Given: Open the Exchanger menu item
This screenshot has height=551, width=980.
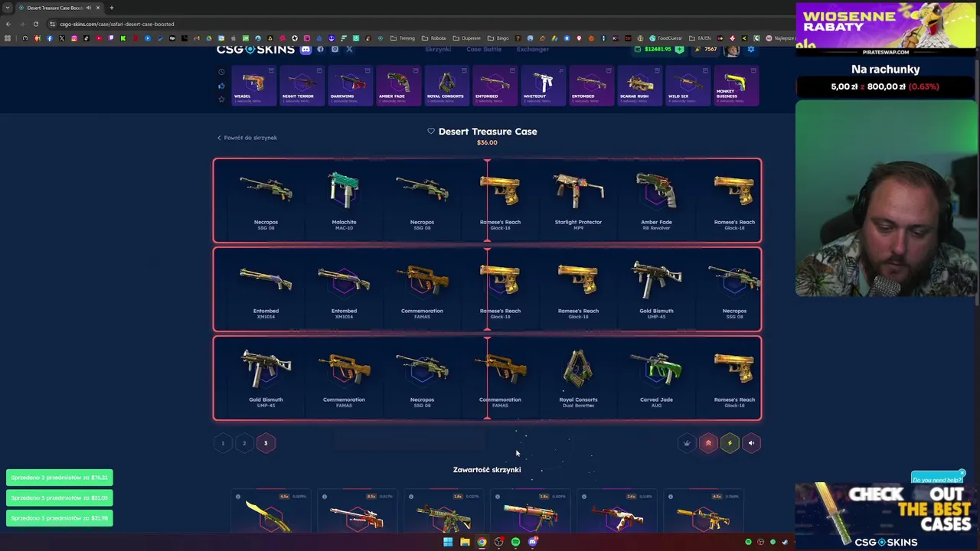Looking at the screenshot, I should click(532, 49).
